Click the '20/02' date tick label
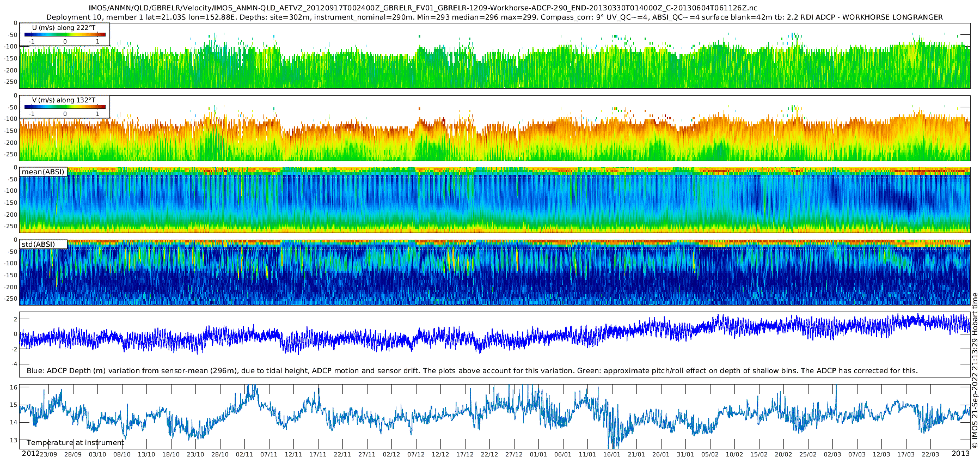This screenshot has height=463, width=980. [783, 454]
